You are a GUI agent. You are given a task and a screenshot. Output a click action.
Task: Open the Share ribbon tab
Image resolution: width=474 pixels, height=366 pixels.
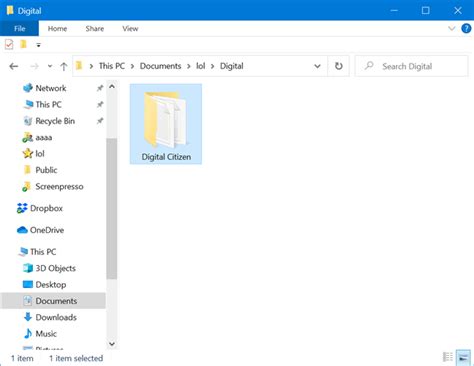(x=95, y=29)
